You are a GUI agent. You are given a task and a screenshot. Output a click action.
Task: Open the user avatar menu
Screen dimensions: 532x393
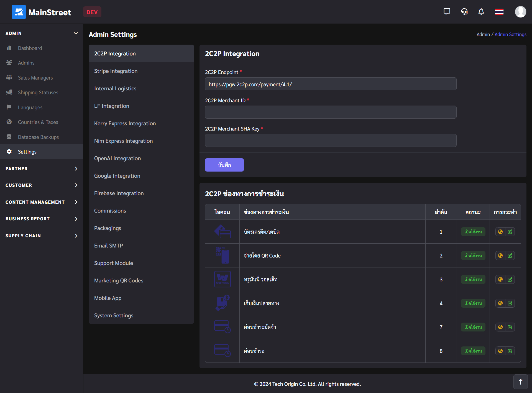(520, 12)
